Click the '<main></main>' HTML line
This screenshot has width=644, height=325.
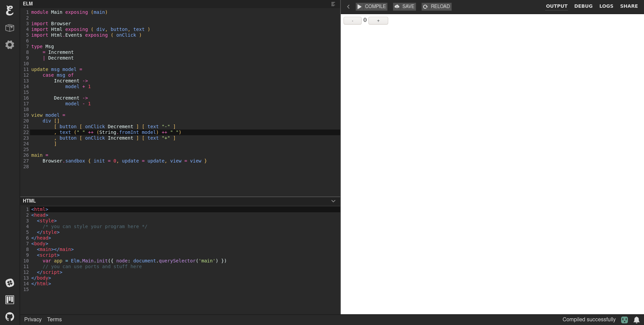coord(55,249)
